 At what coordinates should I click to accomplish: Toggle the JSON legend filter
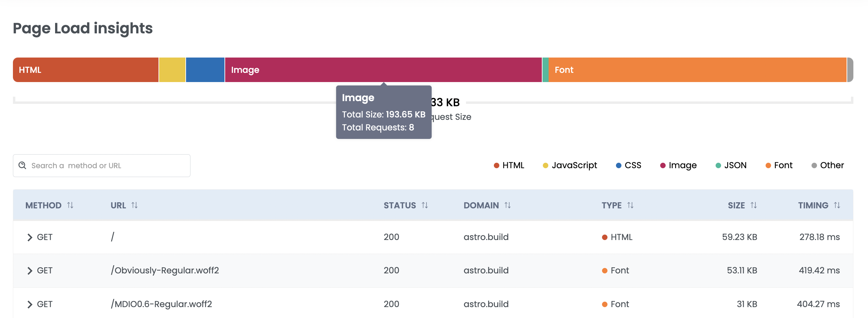[731, 165]
